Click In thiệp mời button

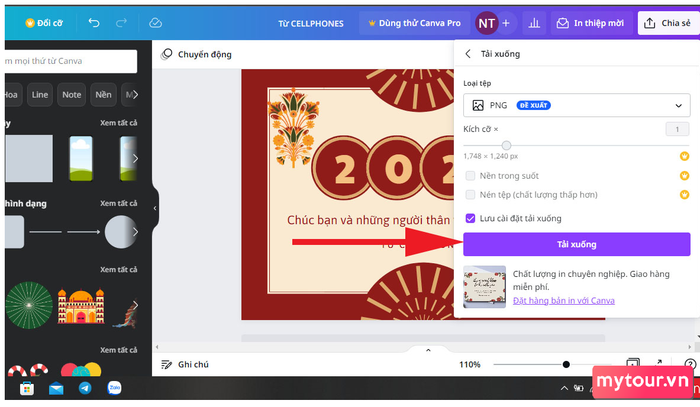(590, 23)
